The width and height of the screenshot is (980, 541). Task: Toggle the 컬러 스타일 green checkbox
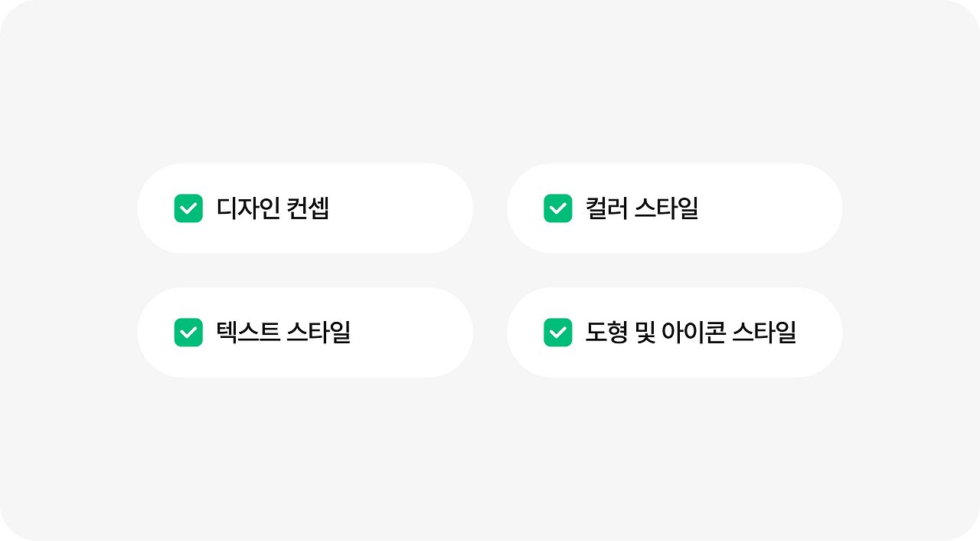click(x=557, y=208)
